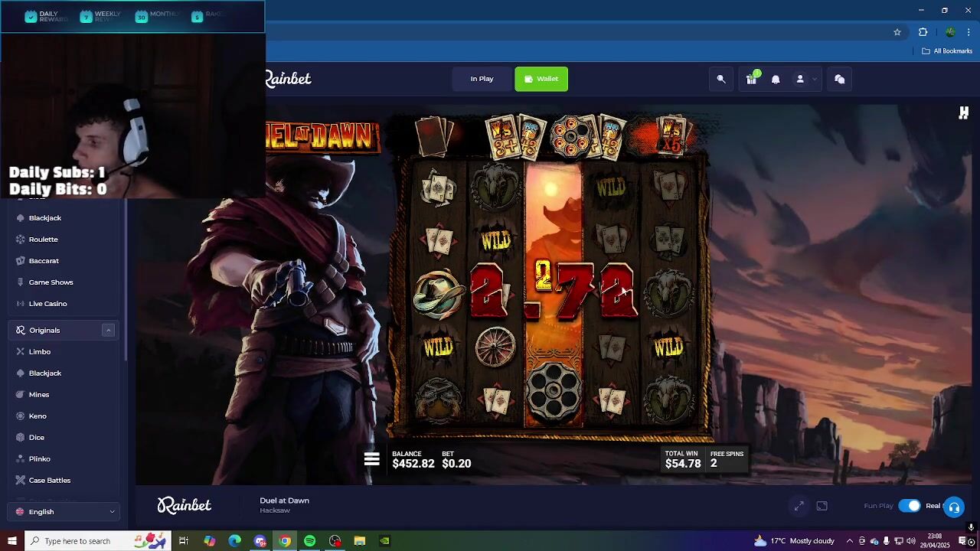Select Roulette in the sidebar
980x551 pixels.
(x=43, y=240)
